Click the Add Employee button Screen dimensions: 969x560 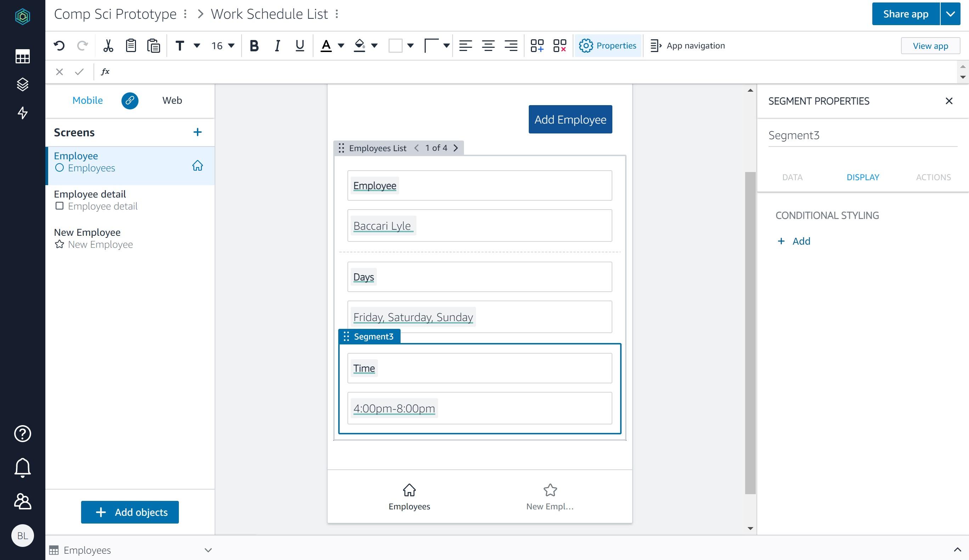[x=570, y=120]
